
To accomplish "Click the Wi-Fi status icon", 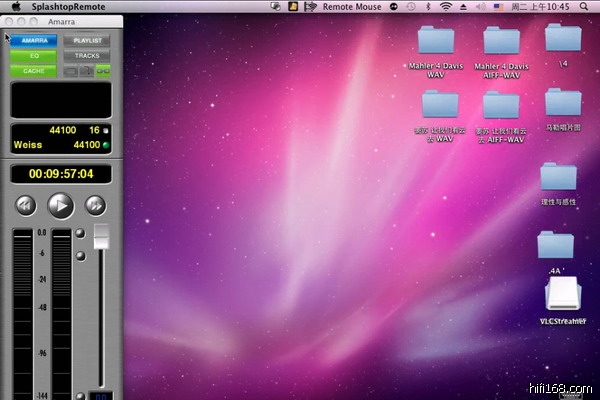I will [x=445, y=7].
